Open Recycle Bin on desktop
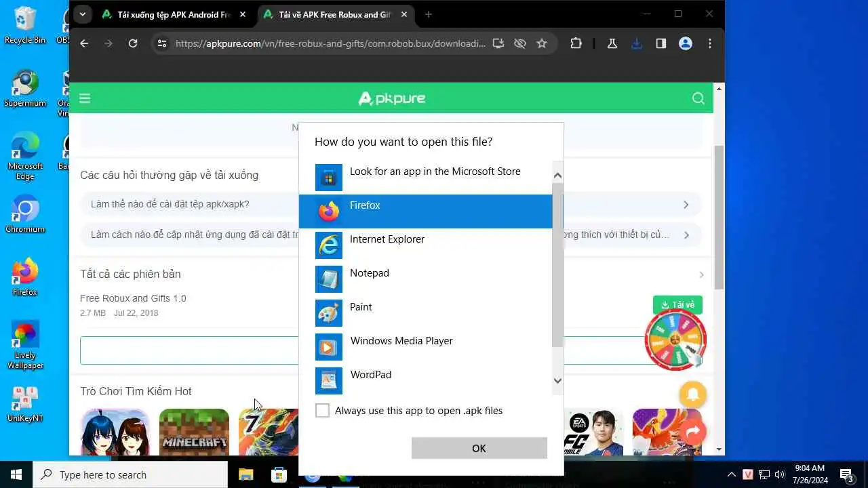The height and width of the screenshot is (488, 868). (x=25, y=26)
